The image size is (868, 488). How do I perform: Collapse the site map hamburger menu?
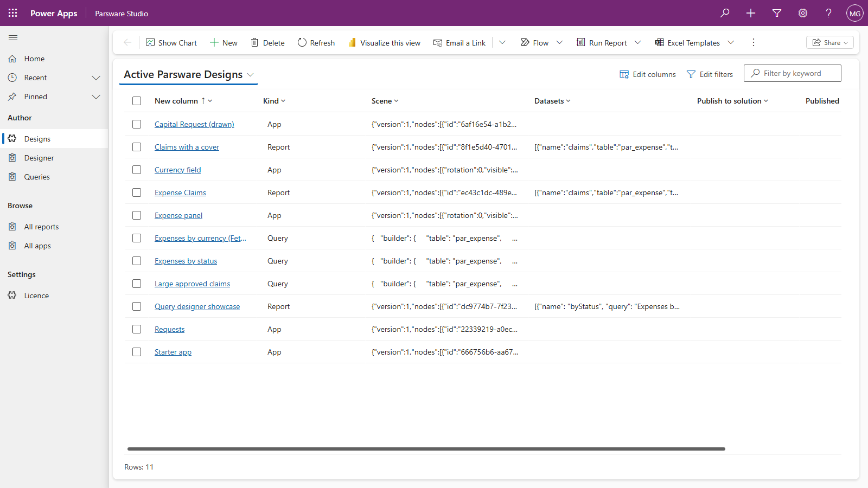[13, 37]
